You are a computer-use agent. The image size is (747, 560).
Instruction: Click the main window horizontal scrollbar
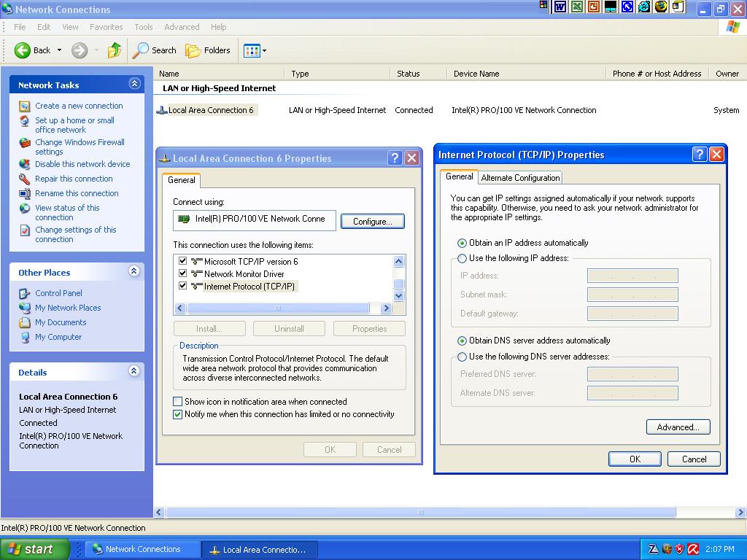[x=421, y=513]
